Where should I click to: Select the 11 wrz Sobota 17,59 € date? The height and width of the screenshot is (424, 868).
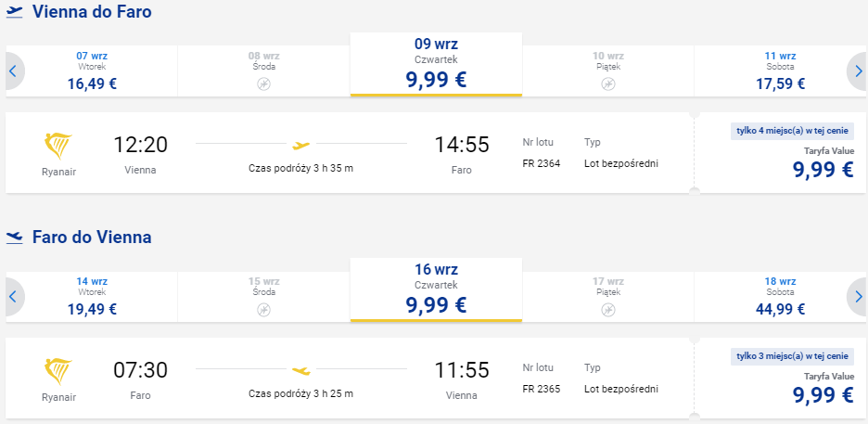[781, 71]
